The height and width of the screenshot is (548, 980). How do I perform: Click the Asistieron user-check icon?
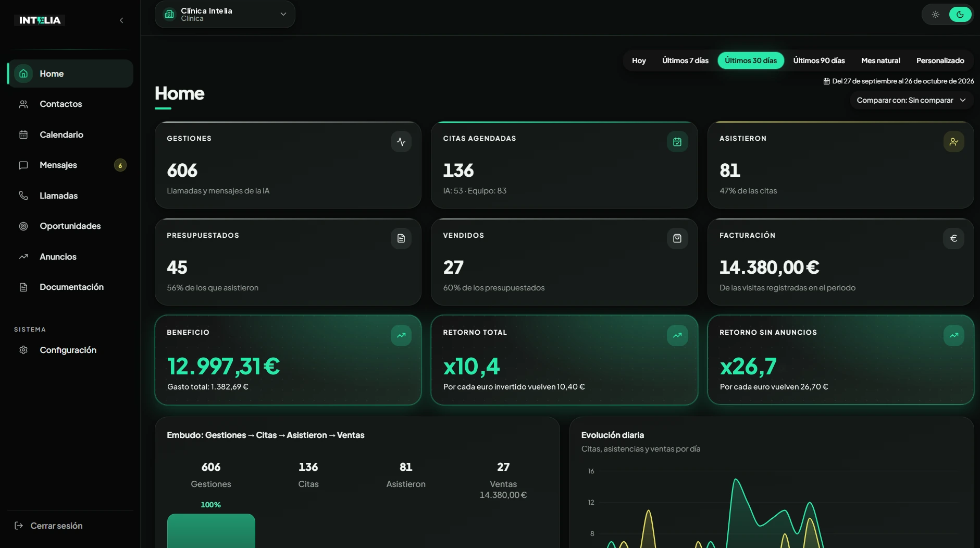[x=953, y=142]
